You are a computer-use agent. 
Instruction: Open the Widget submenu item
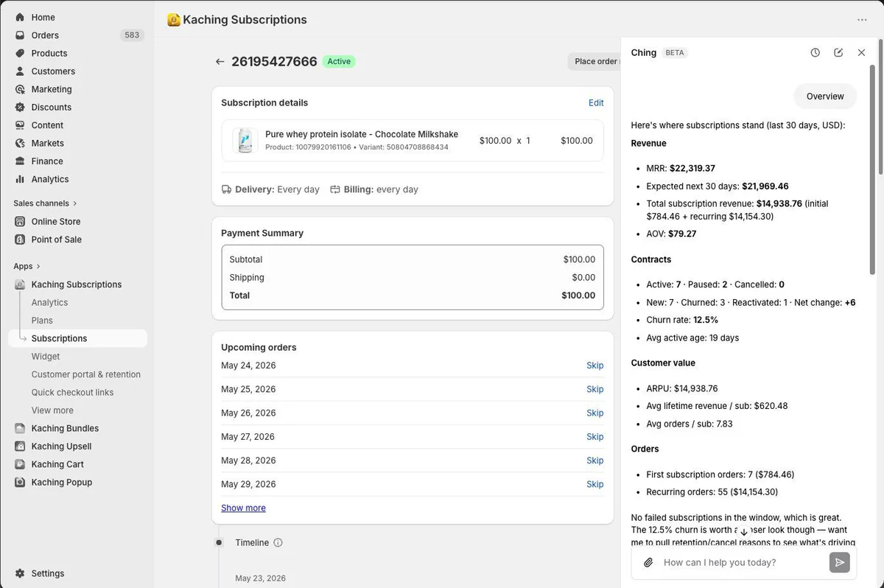point(46,357)
